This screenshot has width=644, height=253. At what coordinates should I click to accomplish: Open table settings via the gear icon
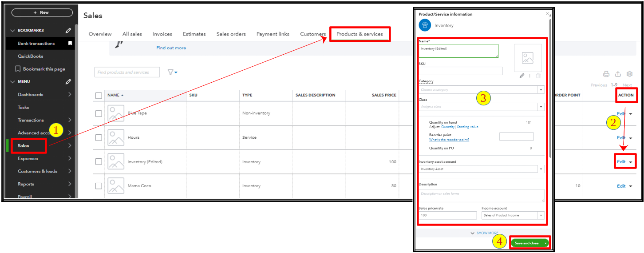pyautogui.click(x=629, y=74)
